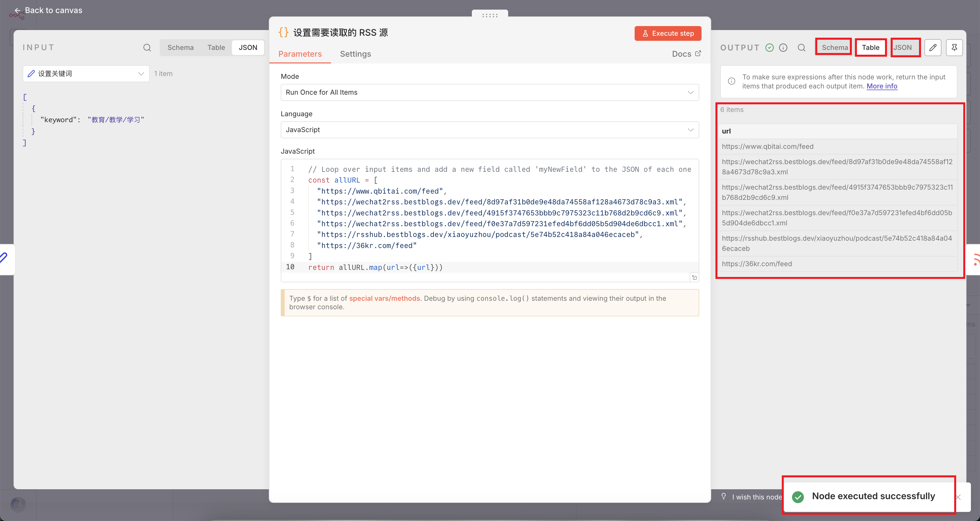Open the Settings tab
The height and width of the screenshot is (521, 980).
pos(355,54)
